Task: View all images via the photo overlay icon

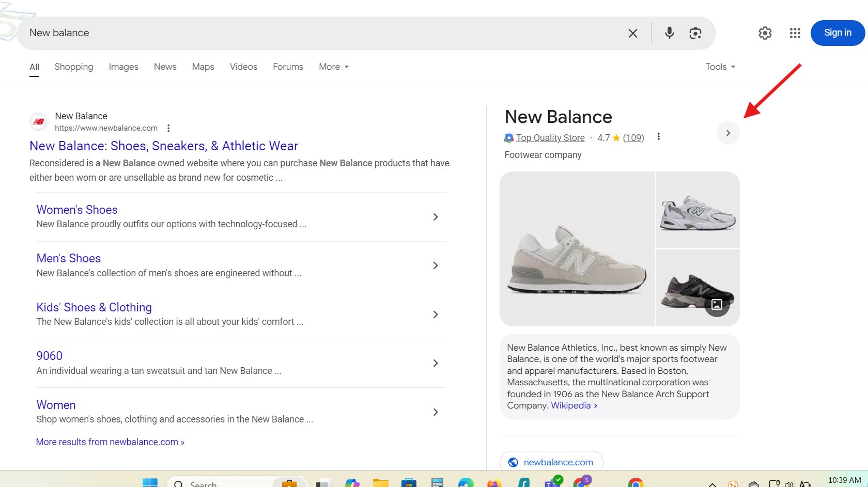Action: pyautogui.click(x=717, y=305)
